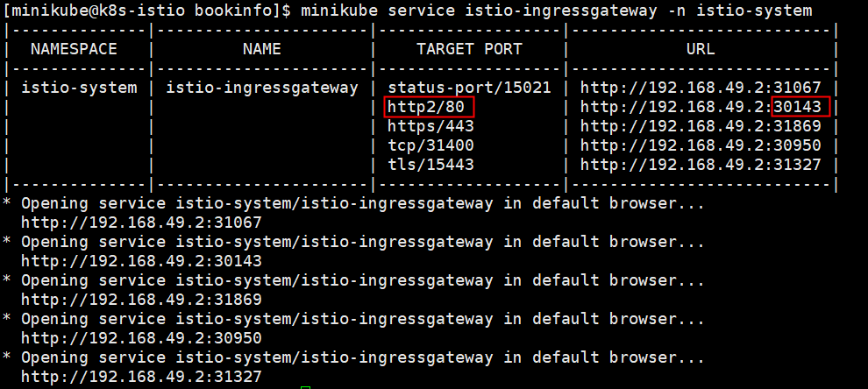This screenshot has width=868, height=389.
Task: Click the https/443 target port
Action: pos(430,126)
